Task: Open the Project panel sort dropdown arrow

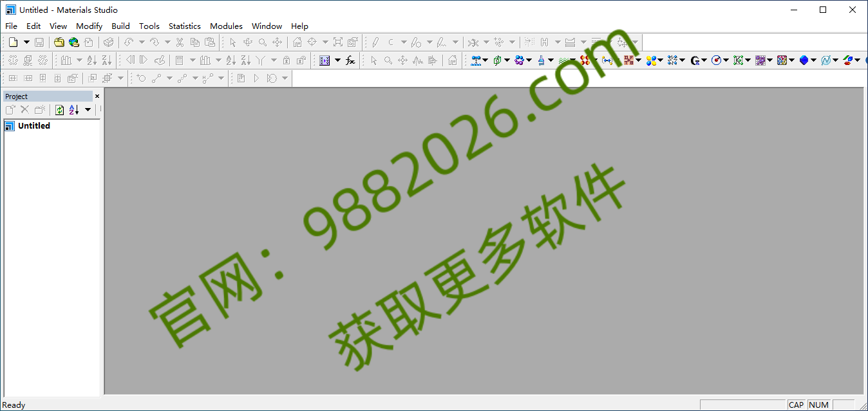Action: pos(88,110)
